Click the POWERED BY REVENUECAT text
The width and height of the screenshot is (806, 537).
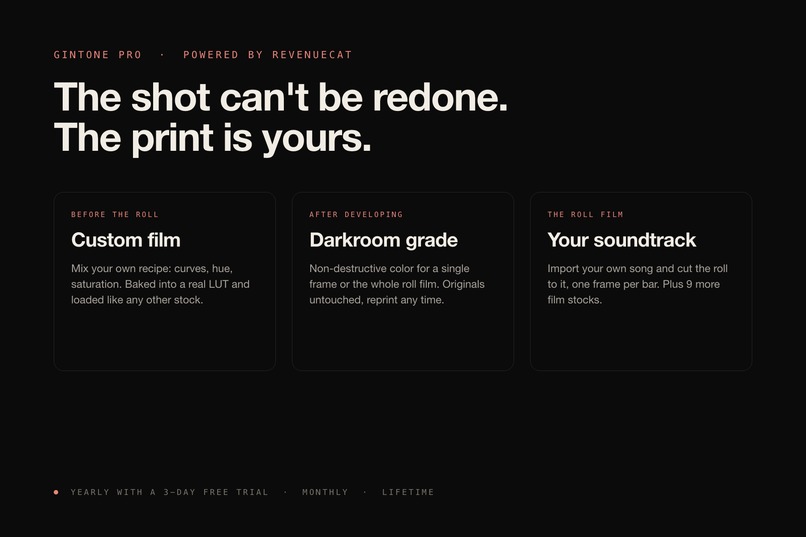click(268, 54)
